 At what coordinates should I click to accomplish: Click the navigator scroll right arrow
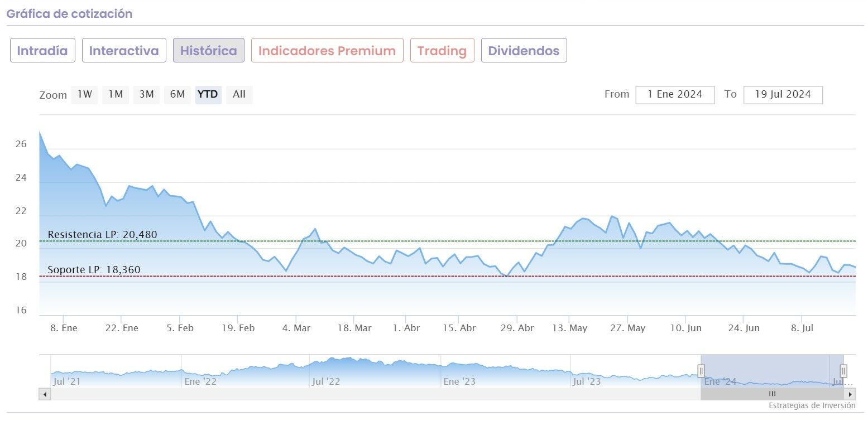[850, 394]
